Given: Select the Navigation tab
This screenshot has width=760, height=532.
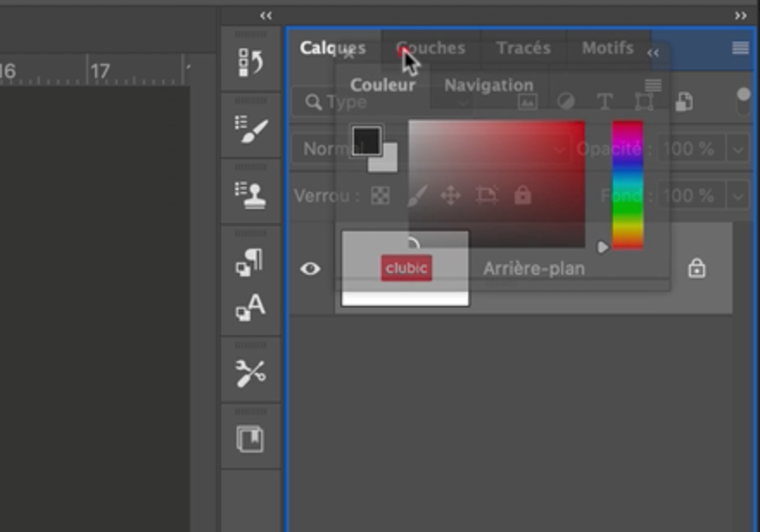Looking at the screenshot, I should tap(489, 85).
